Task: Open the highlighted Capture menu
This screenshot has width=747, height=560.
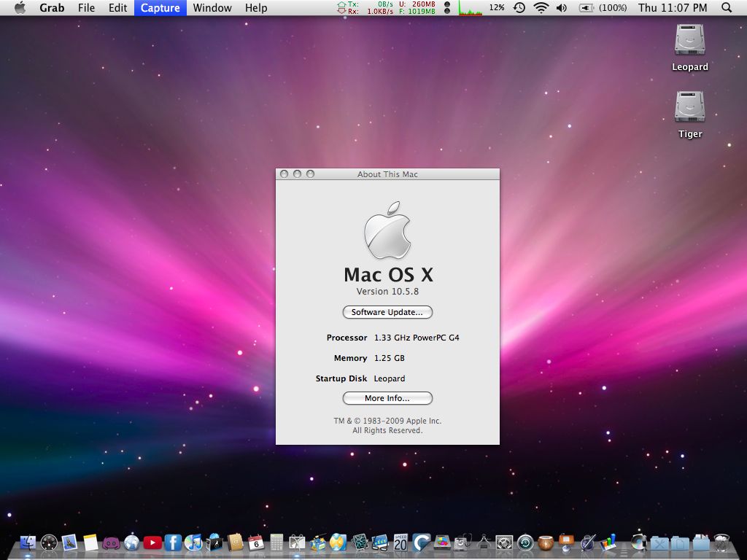Action: coord(160,7)
